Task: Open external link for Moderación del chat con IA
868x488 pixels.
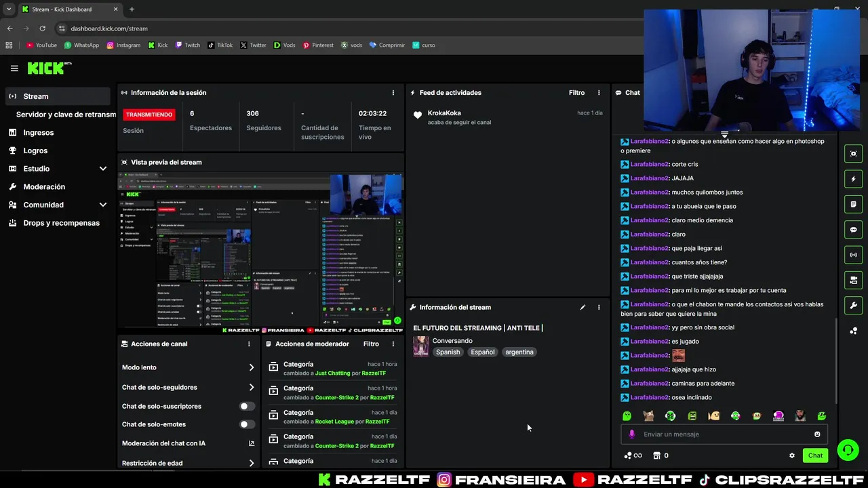Action: coord(252,443)
